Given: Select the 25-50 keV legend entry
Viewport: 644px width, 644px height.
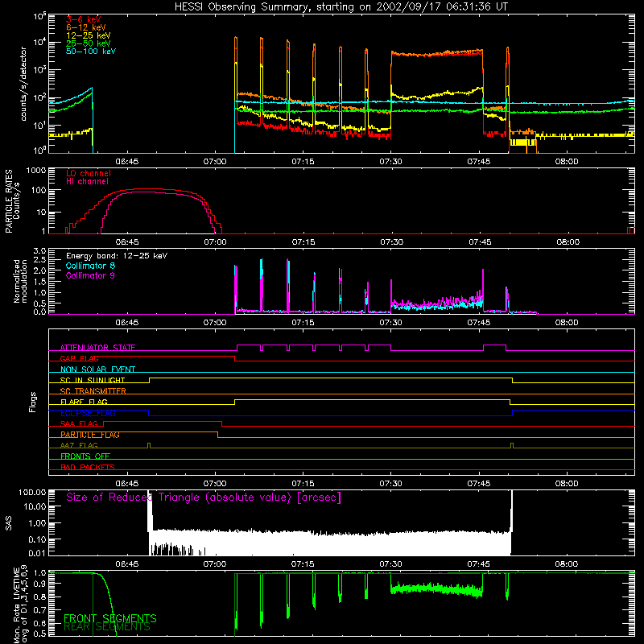Looking at the screenshot, I should point(89,43).
